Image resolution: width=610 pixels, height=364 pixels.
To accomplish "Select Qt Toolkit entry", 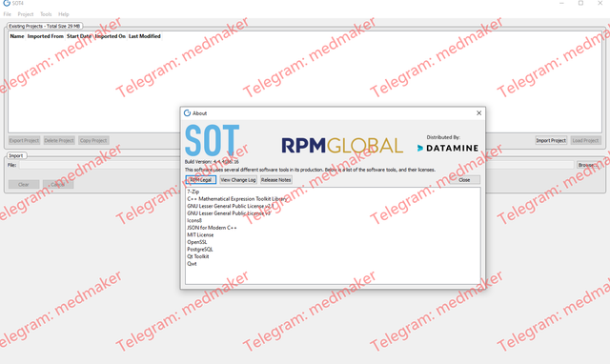I will (198, 256).
